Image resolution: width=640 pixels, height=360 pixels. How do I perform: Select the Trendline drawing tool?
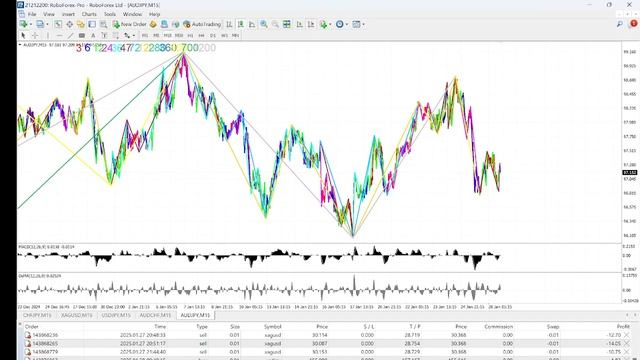[x=70, y=36]
